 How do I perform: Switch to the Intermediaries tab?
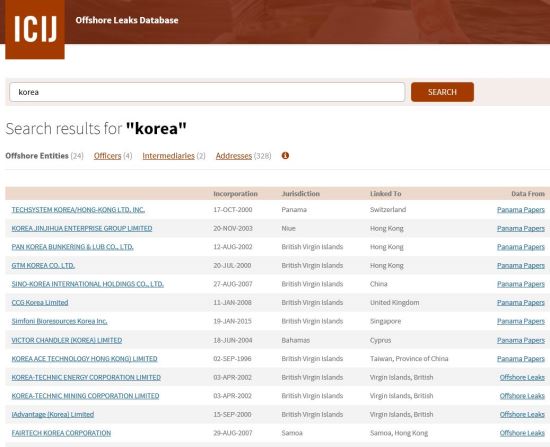pyautogui.click(x=168, y=156)
